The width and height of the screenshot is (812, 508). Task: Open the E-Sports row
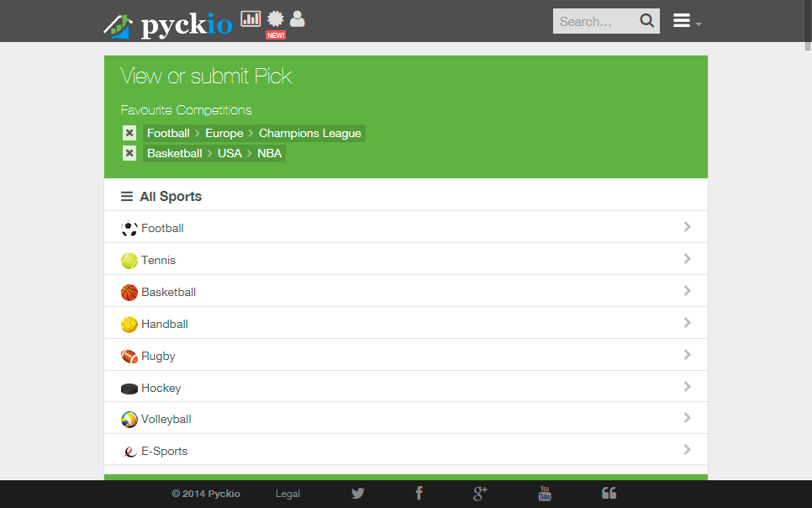pyautogui.click(x=405, y=450)
